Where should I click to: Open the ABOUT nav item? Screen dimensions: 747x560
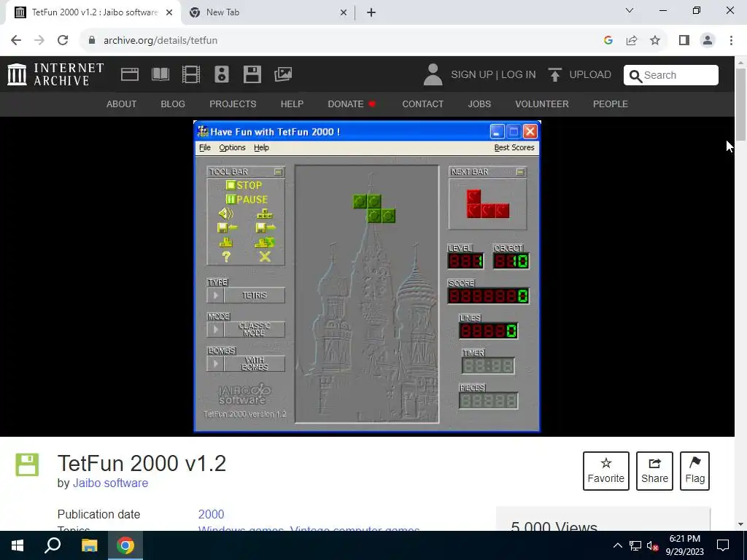pyautogui.click(x=122, y=104)
